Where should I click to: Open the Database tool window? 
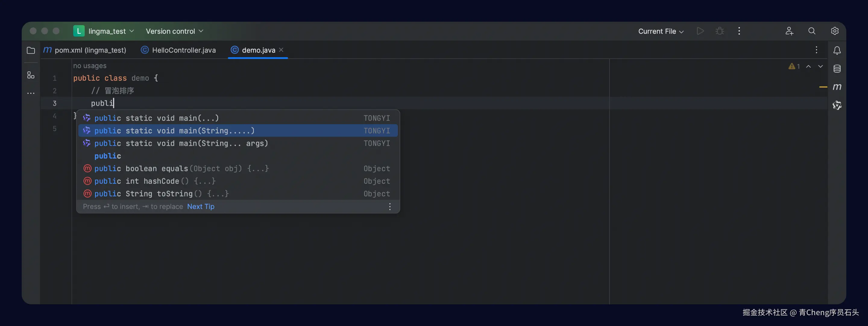point(837,69)
